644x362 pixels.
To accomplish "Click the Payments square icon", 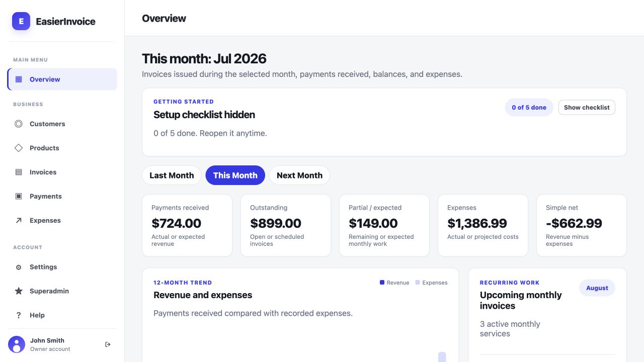I will point(19,196).
